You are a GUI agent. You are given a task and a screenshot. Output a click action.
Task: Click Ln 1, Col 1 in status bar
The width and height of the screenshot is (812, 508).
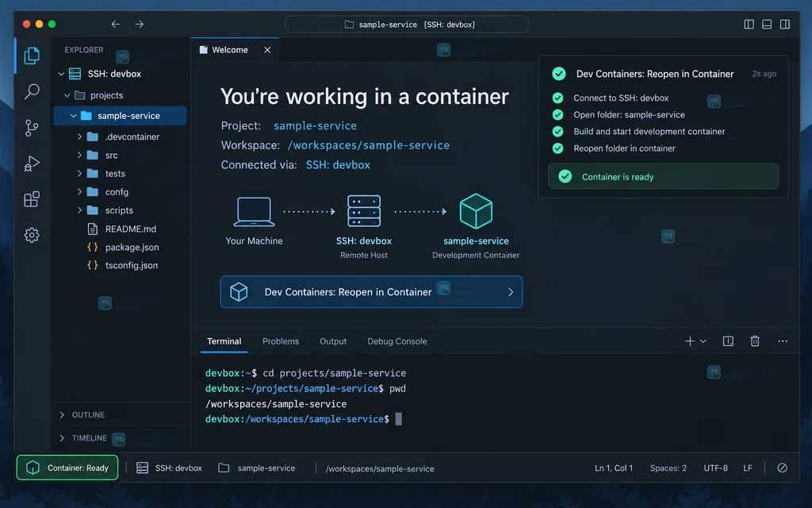pyautogui.click(x=614, y=468)
